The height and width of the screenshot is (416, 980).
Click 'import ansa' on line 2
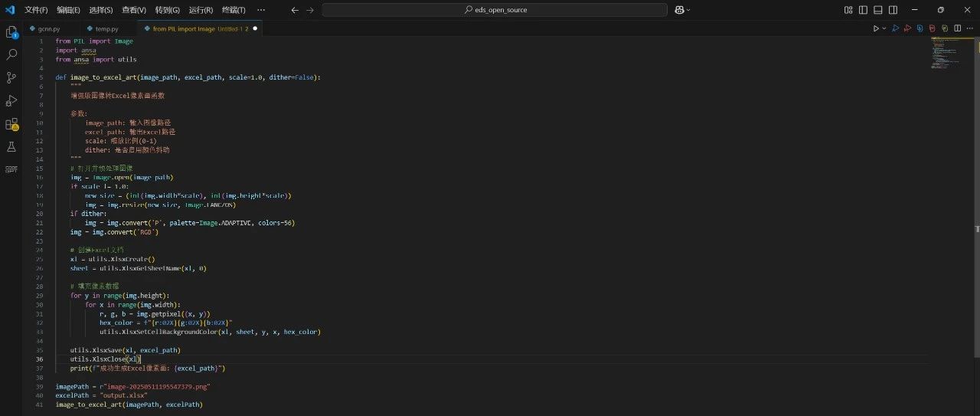[x=76, y=51]
